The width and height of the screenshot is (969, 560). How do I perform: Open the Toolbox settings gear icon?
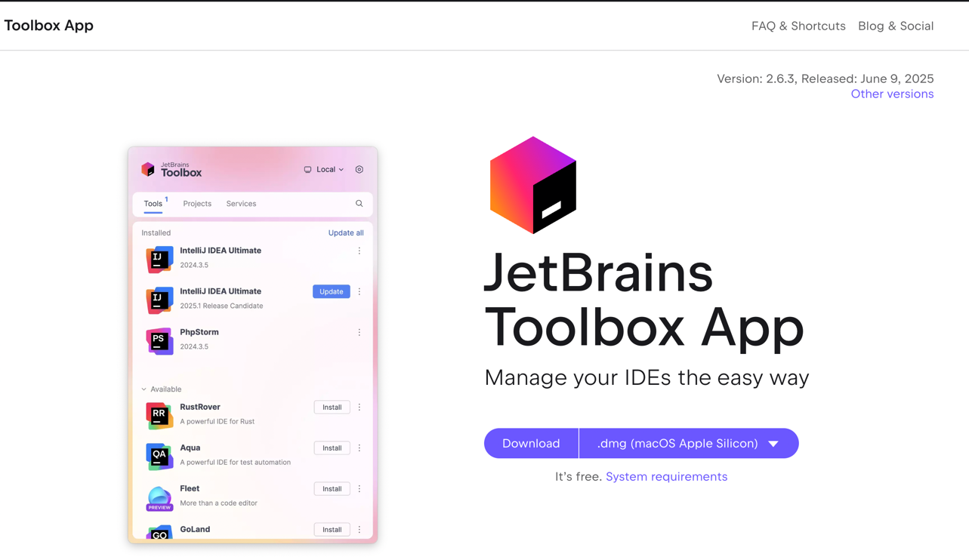pos(360,170)
